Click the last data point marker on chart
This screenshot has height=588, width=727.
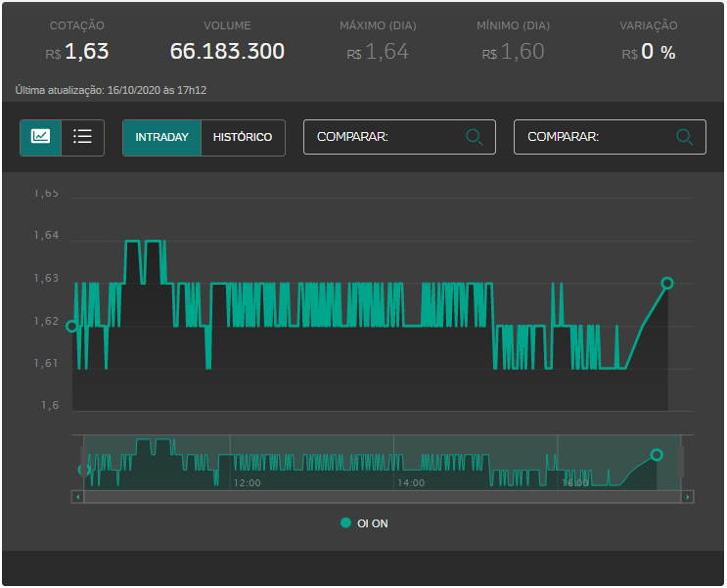(x=667, y=283)
